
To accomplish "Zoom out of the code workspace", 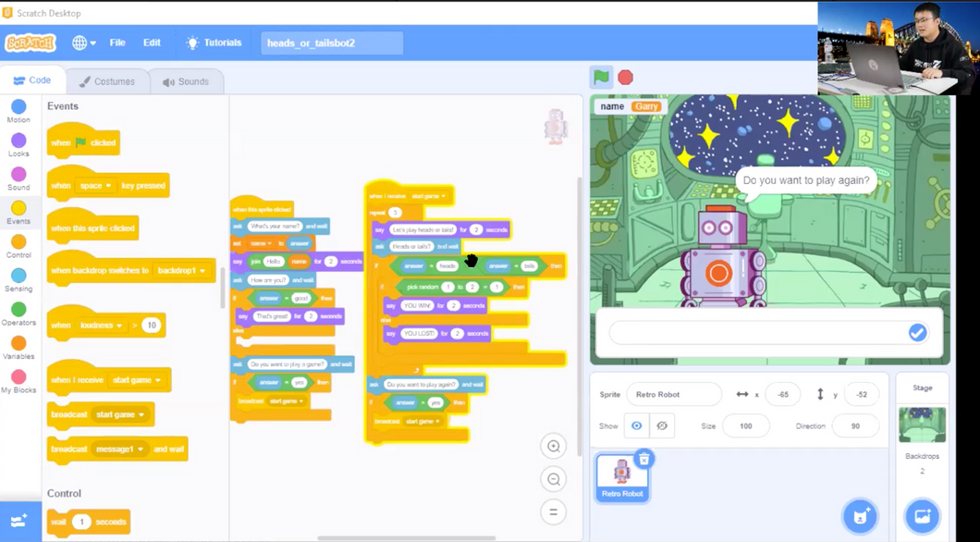I will coord(554,479).
